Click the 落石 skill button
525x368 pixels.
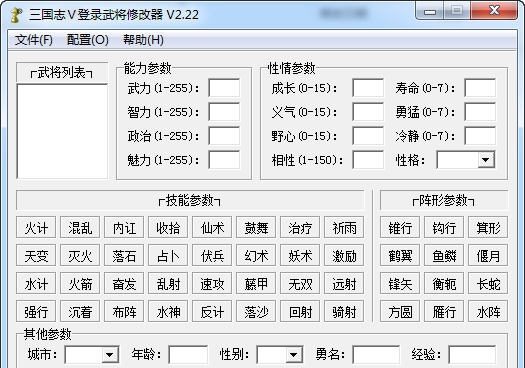click(124, 255)
